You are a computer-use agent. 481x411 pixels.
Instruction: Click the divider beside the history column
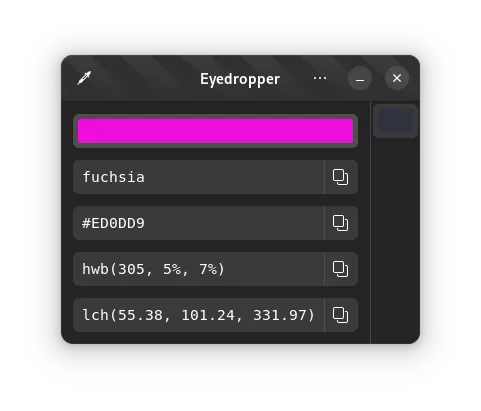371,223
